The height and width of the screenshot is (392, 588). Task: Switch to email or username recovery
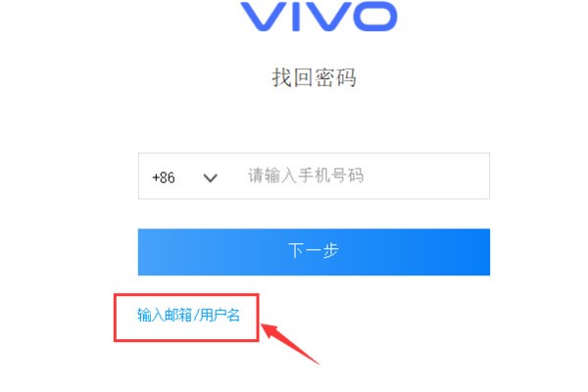[188, 315]
